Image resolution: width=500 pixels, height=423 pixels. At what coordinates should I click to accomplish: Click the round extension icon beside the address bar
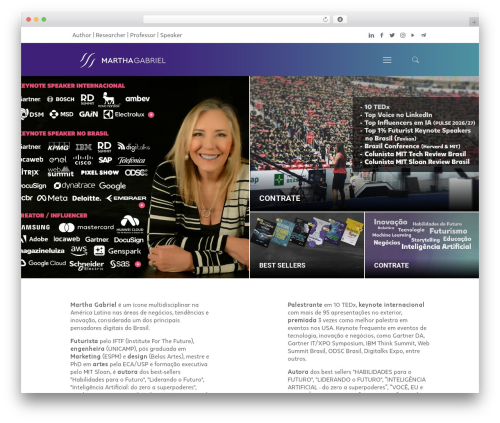[x=340, y=19]
